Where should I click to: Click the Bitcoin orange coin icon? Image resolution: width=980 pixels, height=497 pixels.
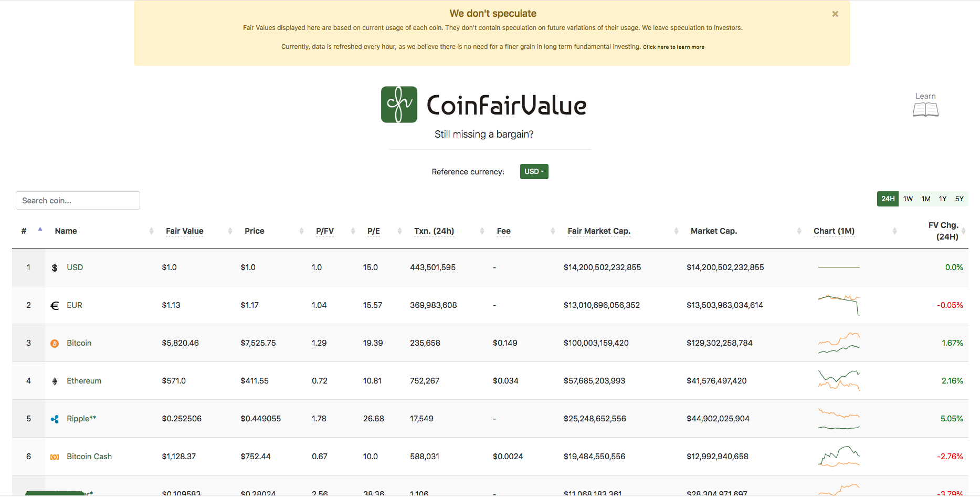[55, 344]
